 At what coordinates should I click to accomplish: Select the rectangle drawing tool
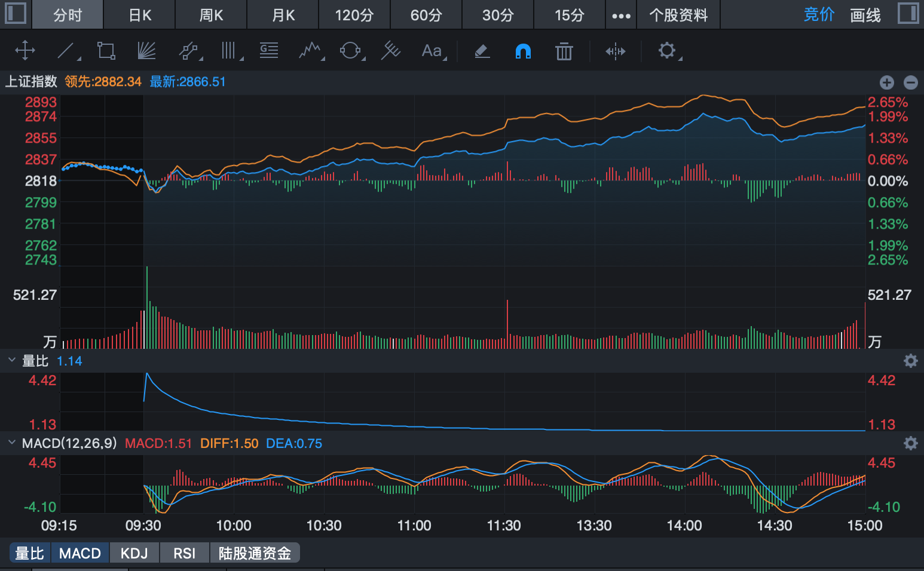point(106,51)
